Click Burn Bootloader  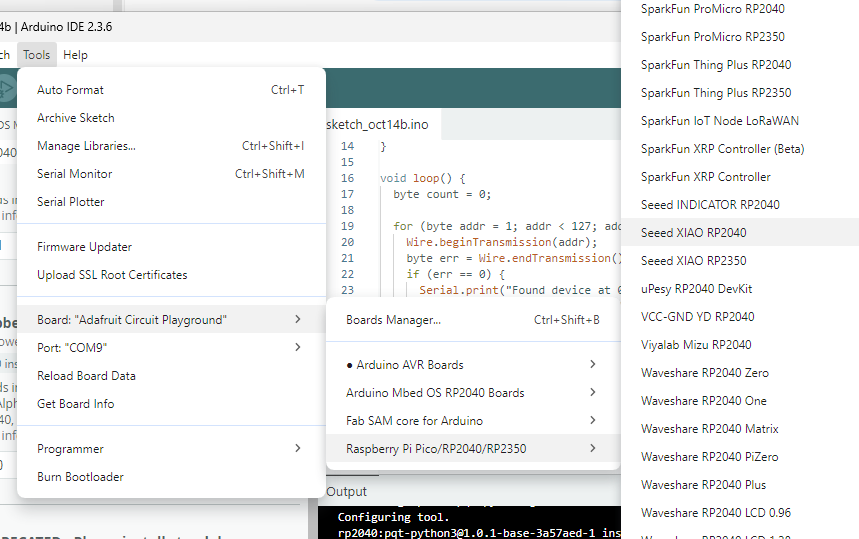coord(80,477)
